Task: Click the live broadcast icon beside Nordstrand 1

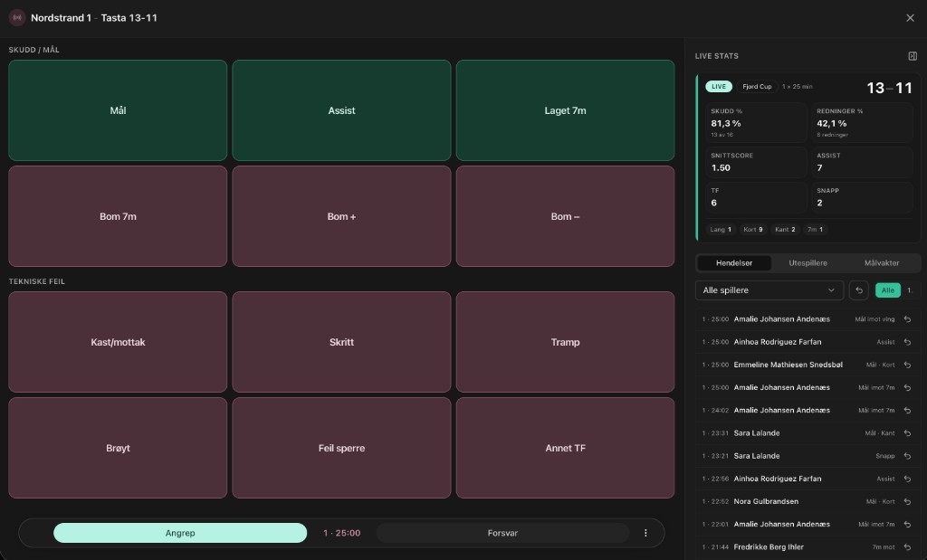Action: 17,18
